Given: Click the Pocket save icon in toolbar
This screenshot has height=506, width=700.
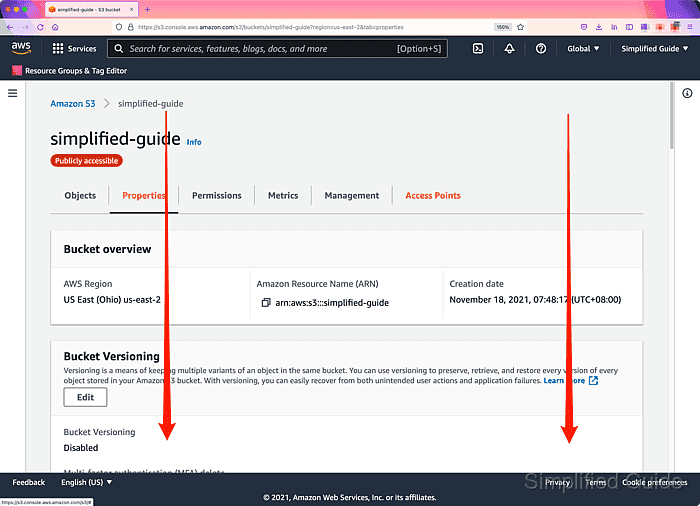Looking at the screenshot, I should click(584, 27).
